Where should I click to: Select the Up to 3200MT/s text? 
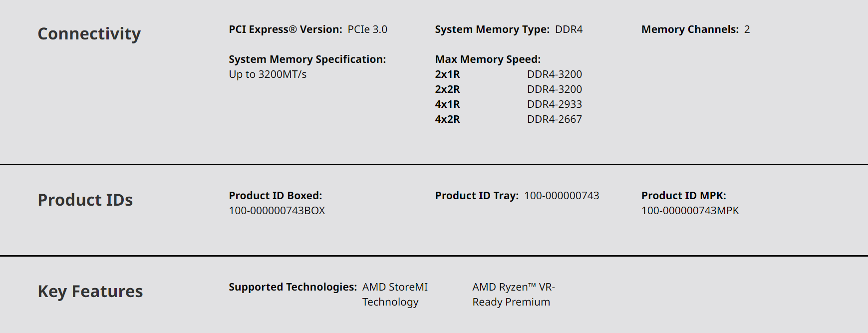[x=268, y=74]
